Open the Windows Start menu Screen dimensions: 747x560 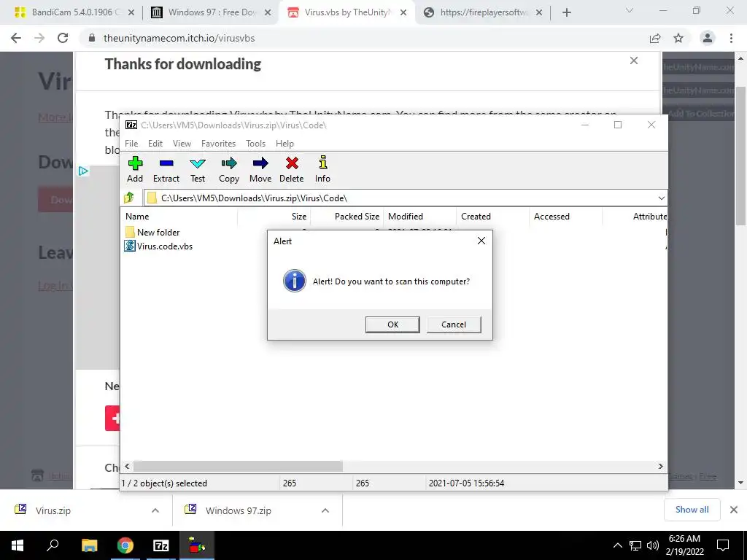point(18,545)
